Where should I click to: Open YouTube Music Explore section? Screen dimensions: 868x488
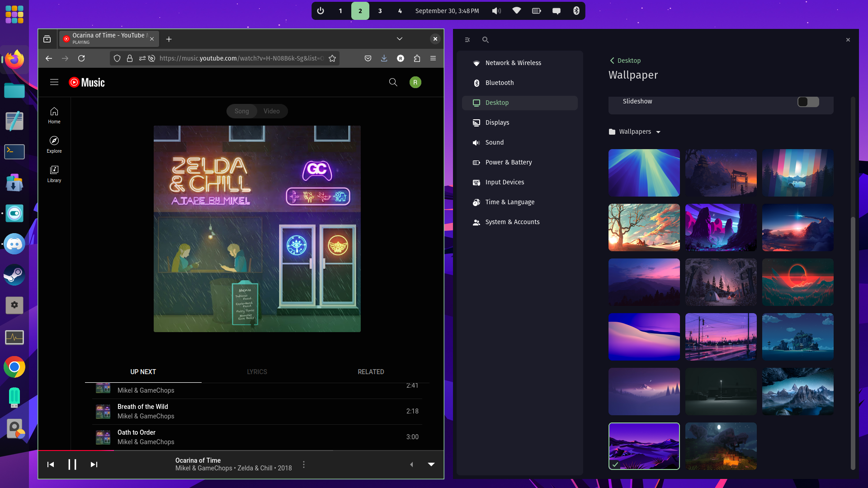click(x=54, y=144)
